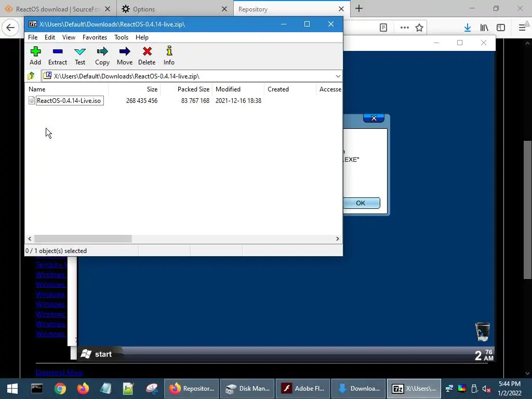Sort by Name column header
This screenshot has height=399, width=532.
(x=67, y=89)
